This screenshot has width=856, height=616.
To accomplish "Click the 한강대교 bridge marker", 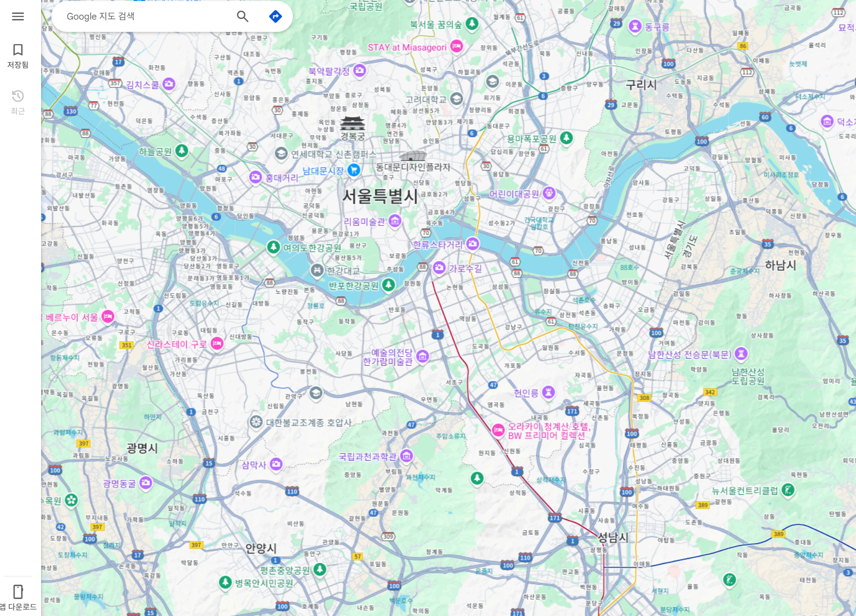I will click(317, 270).
